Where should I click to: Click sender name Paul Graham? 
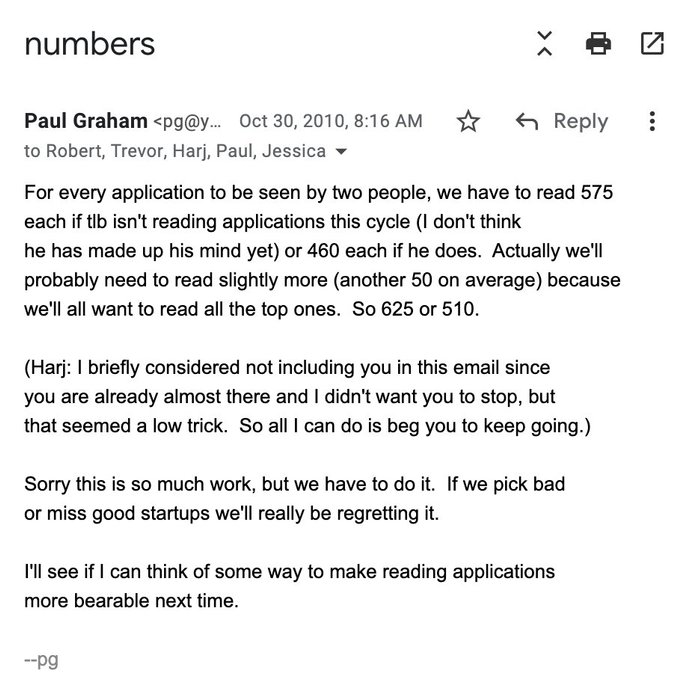85,122
